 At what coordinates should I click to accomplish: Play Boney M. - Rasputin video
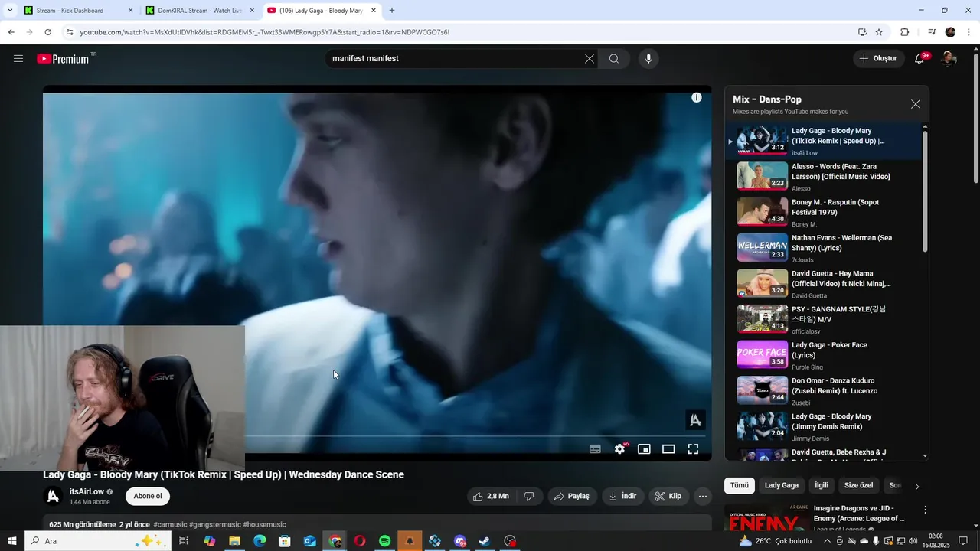824,213
